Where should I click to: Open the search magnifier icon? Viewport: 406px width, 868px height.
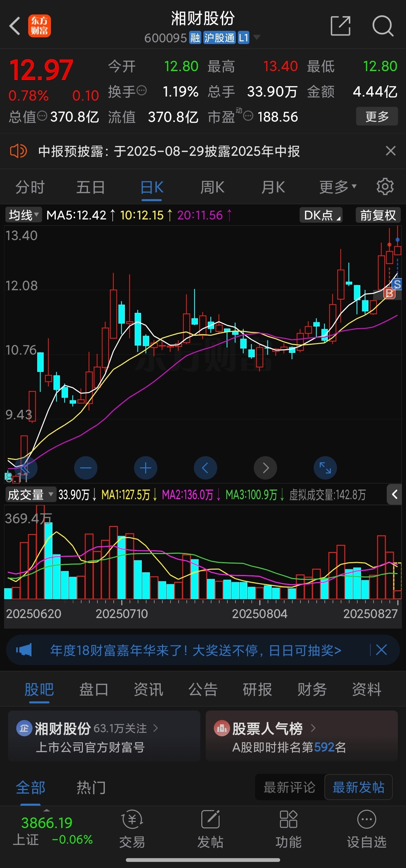[x=383, y=26]
